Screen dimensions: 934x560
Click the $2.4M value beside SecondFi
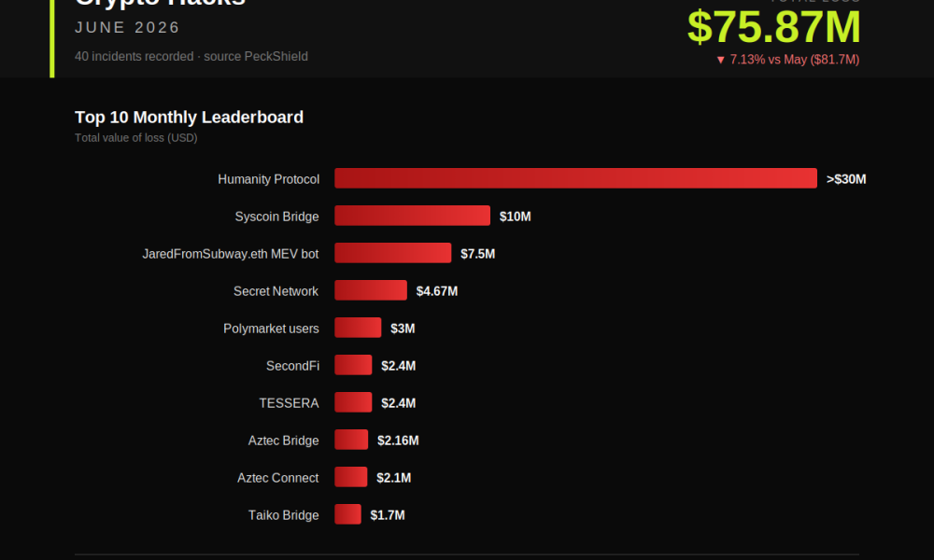[x=399, y=366]
